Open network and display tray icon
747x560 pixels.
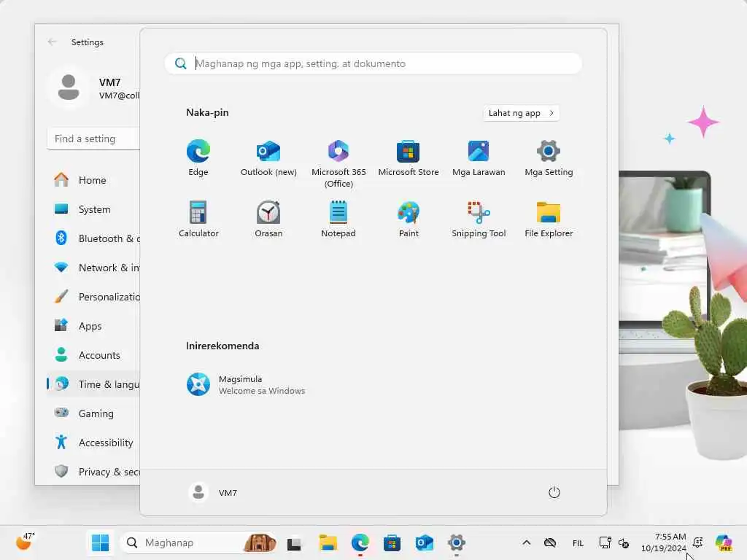[x=605, y=542]
